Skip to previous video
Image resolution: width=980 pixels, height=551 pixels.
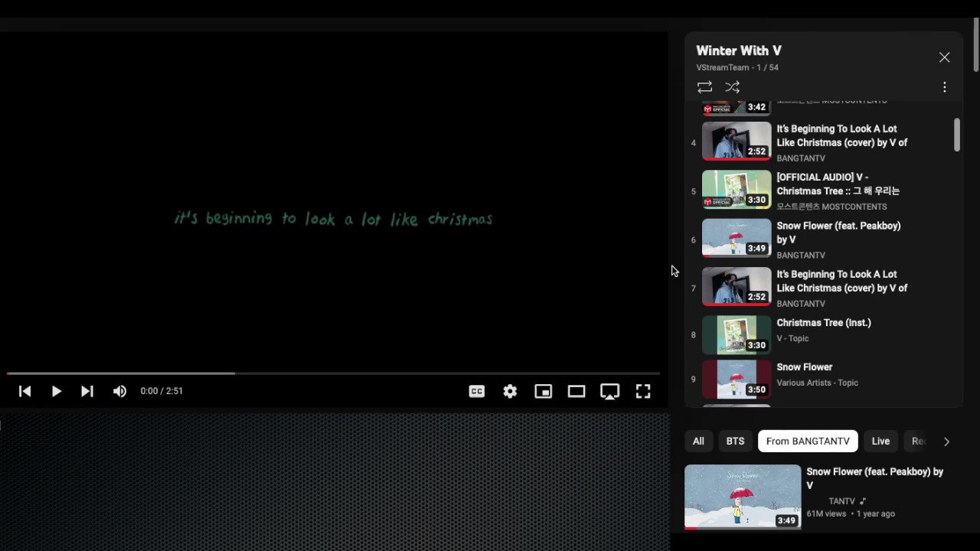pyautogui.click(x=24, y=391)
